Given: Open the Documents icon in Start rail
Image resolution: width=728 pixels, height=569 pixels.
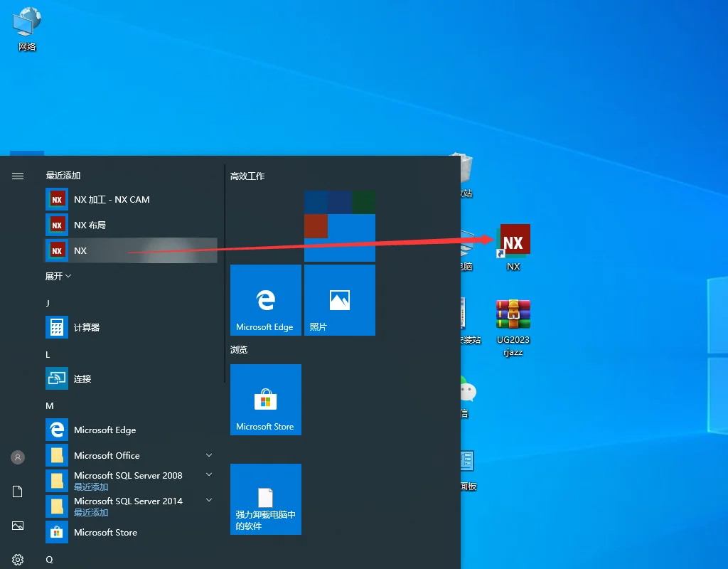Looking at the screenshot, I should [18, 491].
